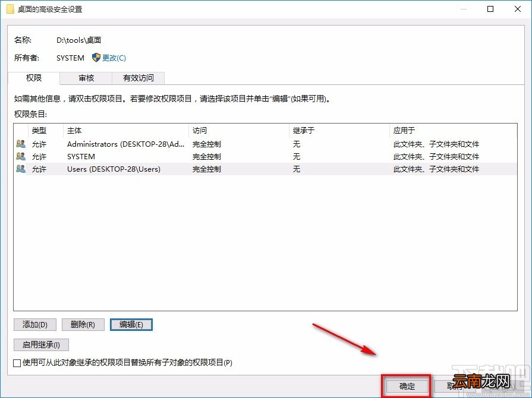Viewport: 532px width, 398px height.
Task: Click 此文件夹、子文件夹和文件 in Administrators row
Action: [436, 144]
